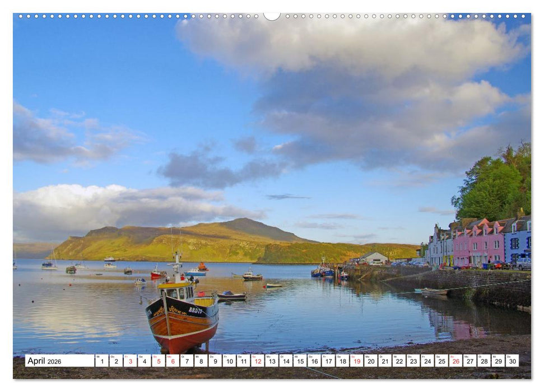The width and height of the screenshot is (544, 392).
Task: Select the weekday header above date 1
Action: [98, 355]
